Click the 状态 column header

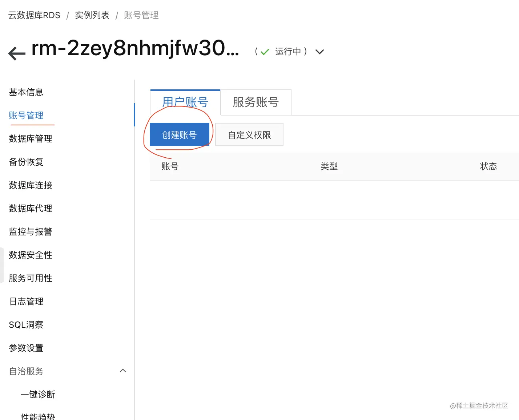tap(488, 166)
